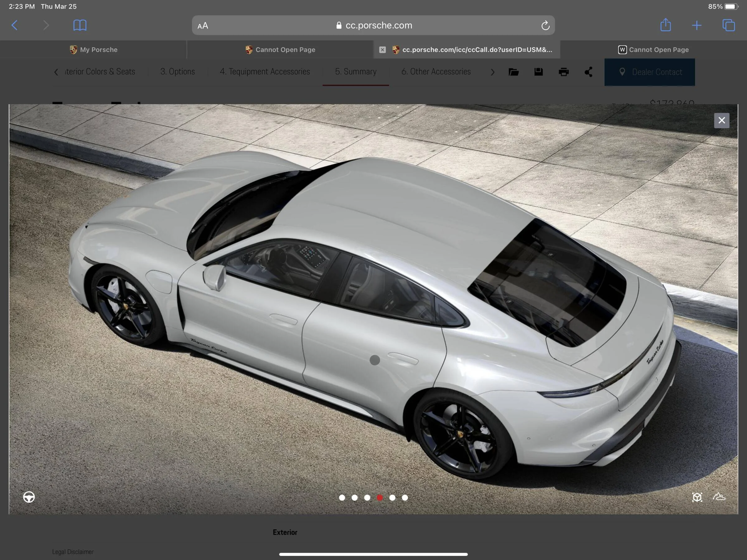Close the cc.porsche.com tab

[x=382, y=49]
